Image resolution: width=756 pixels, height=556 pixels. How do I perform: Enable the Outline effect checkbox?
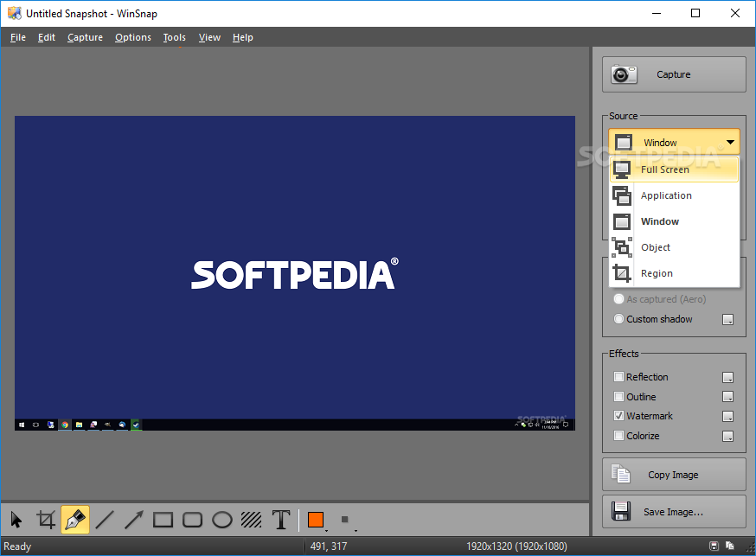(x=619, y=397)
